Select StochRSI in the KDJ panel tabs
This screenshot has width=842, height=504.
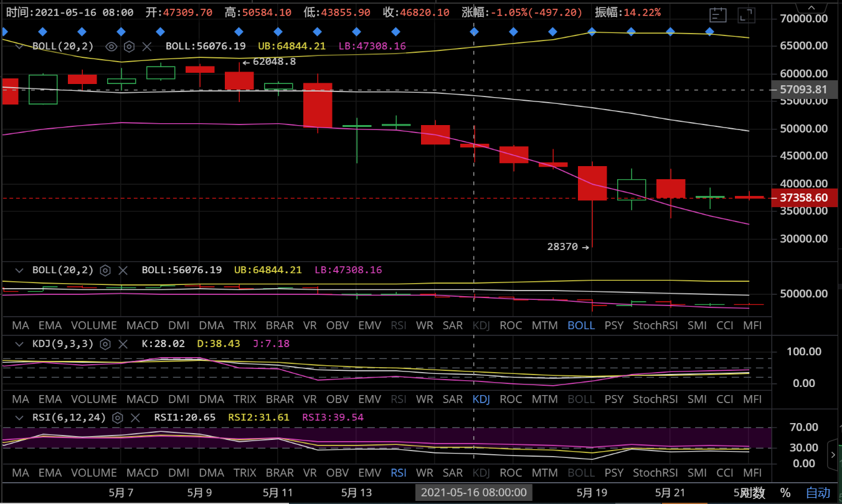click(x=655, y=399)
